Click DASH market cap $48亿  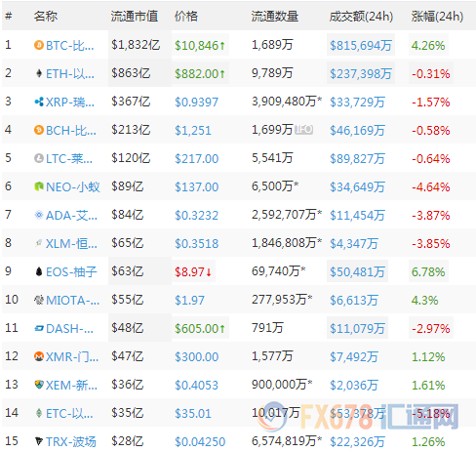coord(127,328)
